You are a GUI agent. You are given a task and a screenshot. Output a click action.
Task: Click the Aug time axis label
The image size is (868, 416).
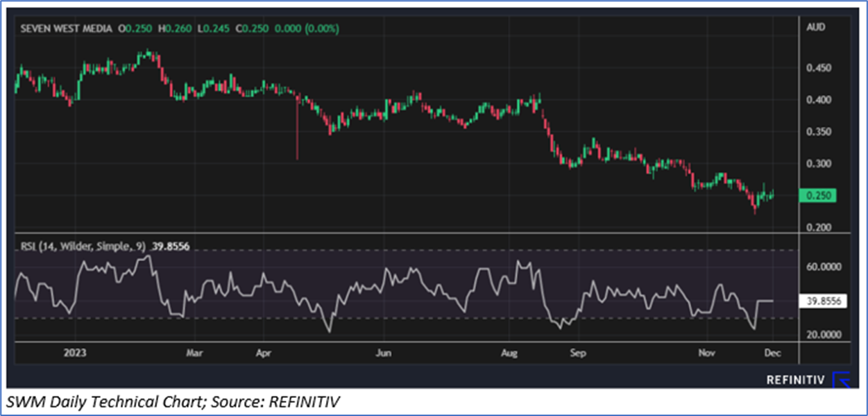click(509, 353)
